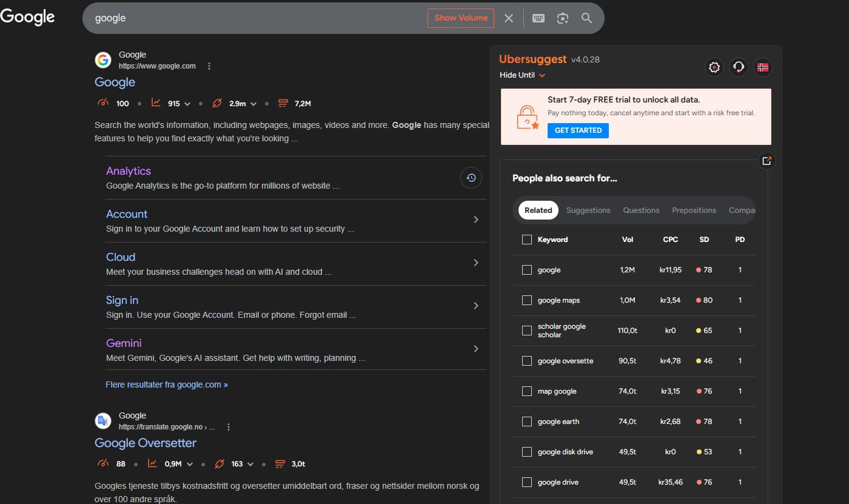Open Flere resultater fra google.com link
849x504 pixels.
(167, 385)
